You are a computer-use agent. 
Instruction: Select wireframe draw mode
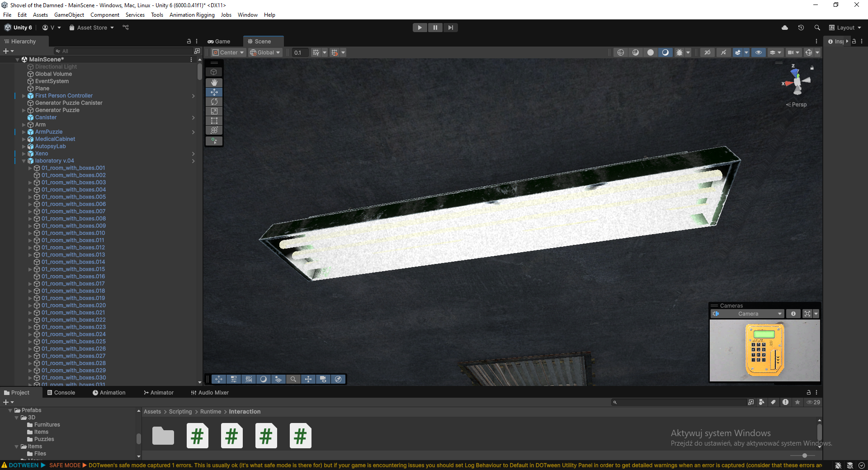click(x=621, y=52)
